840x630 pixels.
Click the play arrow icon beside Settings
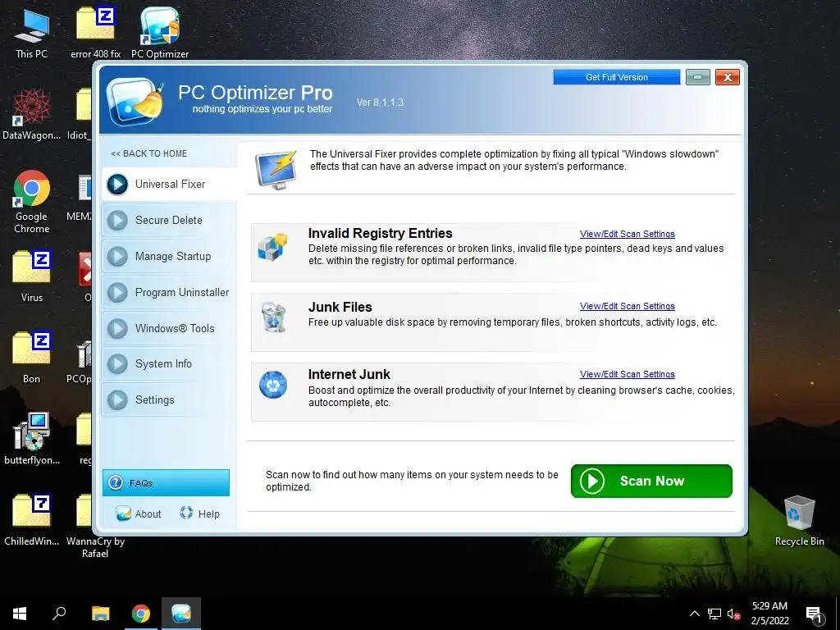coord(117,399)
